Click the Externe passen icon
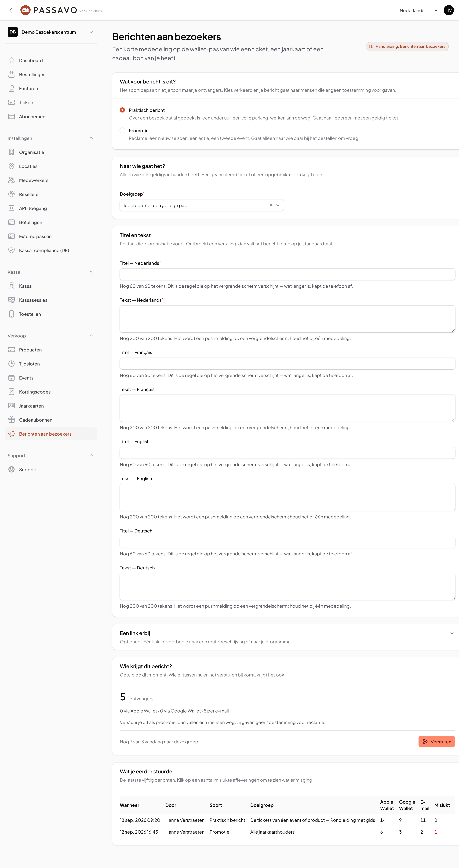This screenshot has width=459, height=868. [11, 236]
